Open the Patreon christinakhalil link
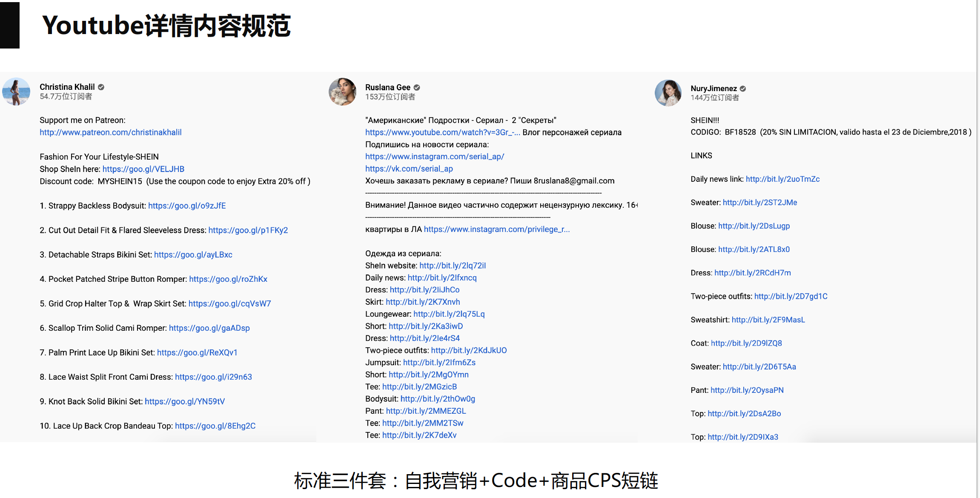 (111, 132)
